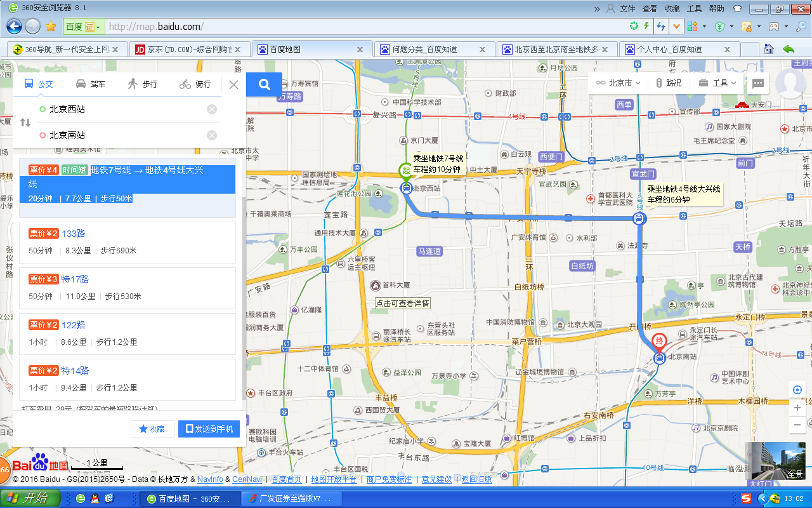Click the green undo arrow in the tab bar
The width and height of the screenshot is (812, 508).
click(x=789, y=49)
